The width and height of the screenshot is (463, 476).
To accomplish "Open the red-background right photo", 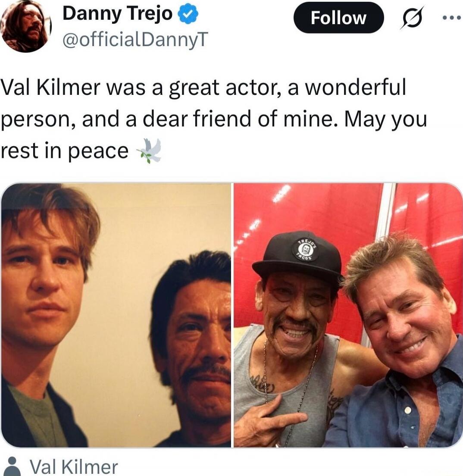I will pos(348,315).
